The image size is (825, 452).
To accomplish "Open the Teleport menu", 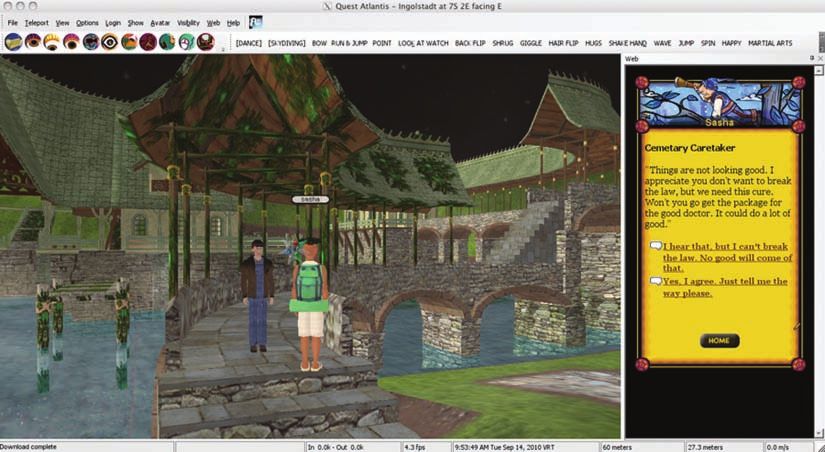I will click(36, 23).
